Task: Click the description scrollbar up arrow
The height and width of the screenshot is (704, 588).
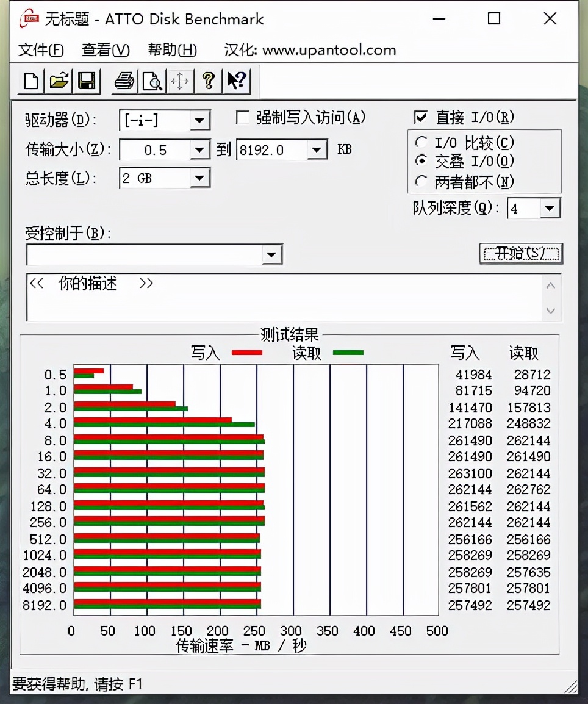Action: point(551,284)
